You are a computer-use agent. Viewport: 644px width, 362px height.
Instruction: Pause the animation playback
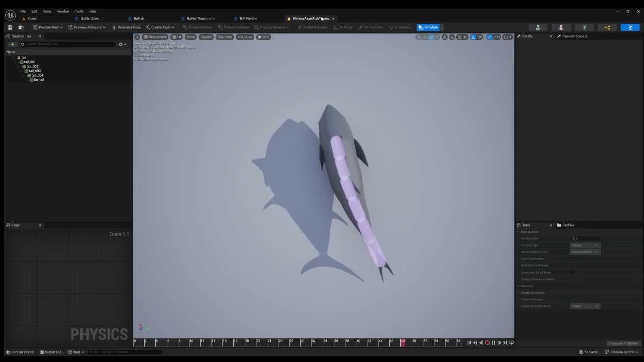(493, 343)
